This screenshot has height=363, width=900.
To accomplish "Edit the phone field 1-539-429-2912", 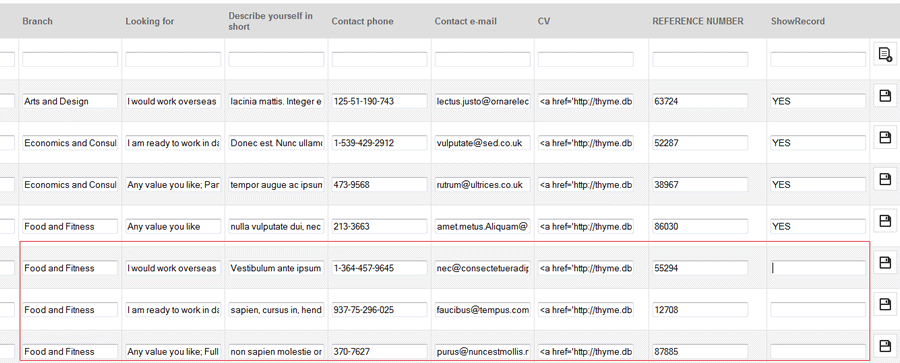I will click(x=379, y=142).
